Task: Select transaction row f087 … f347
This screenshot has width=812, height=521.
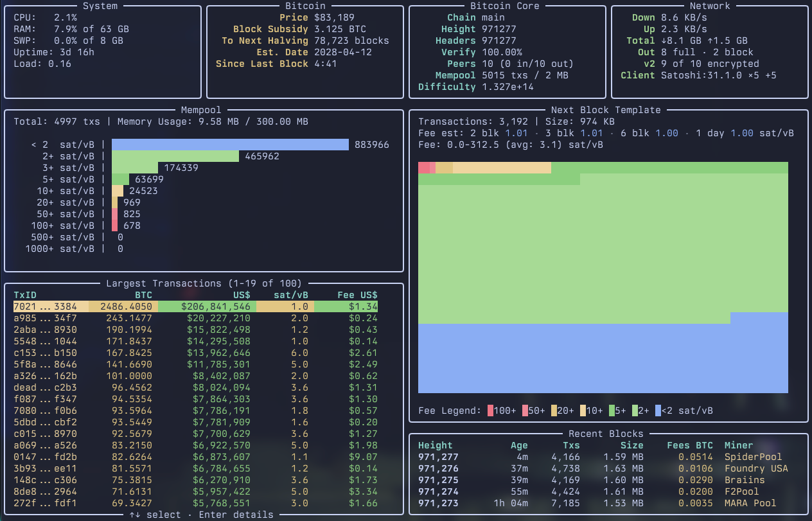Action: pyautogui.click(x=196, y=399)
